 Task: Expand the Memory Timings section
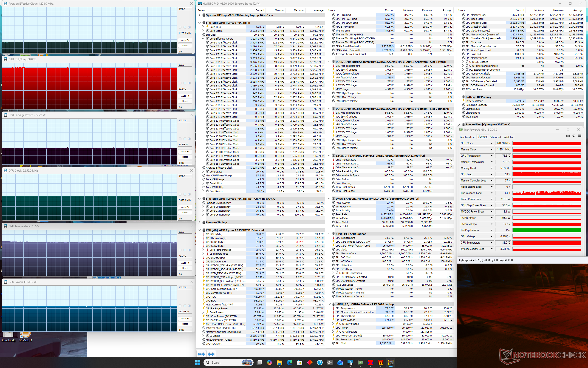199,222
